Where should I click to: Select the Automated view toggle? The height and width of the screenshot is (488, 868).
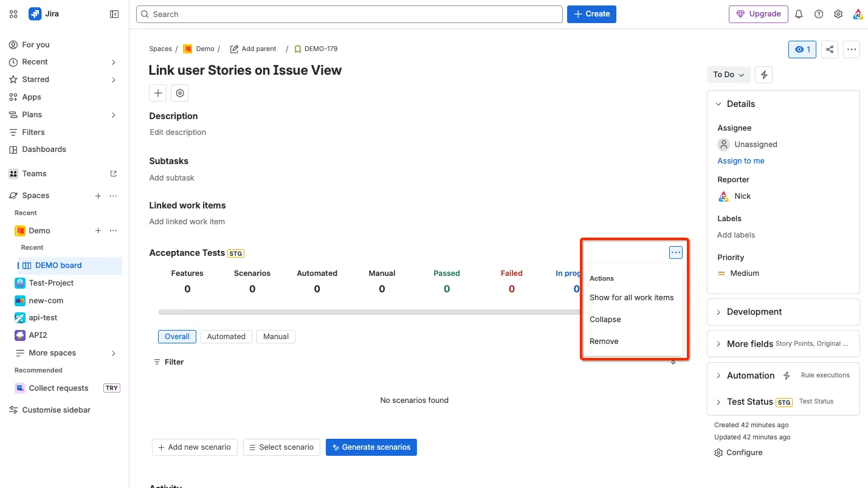(226, 337)
